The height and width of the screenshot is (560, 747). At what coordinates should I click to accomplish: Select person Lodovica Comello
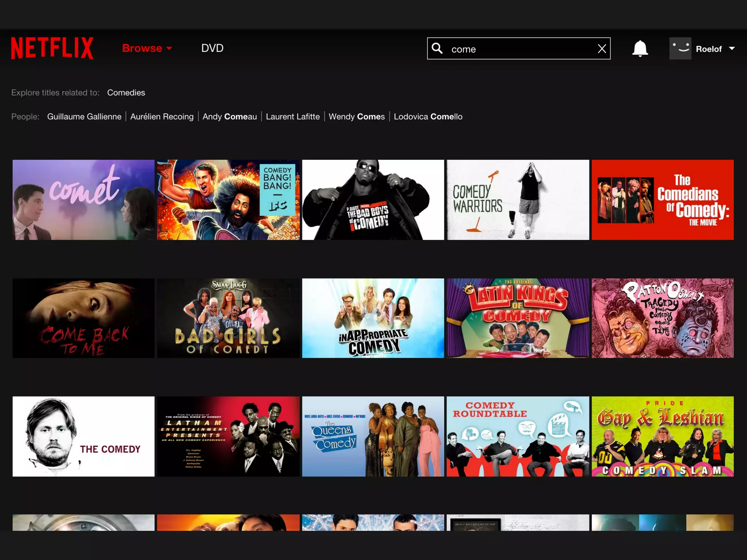(x=428, y=117)
